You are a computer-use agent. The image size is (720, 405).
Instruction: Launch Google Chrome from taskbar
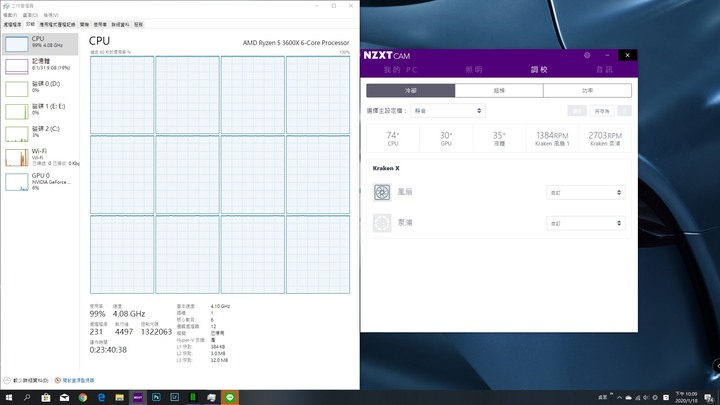(x=83, y=398)
